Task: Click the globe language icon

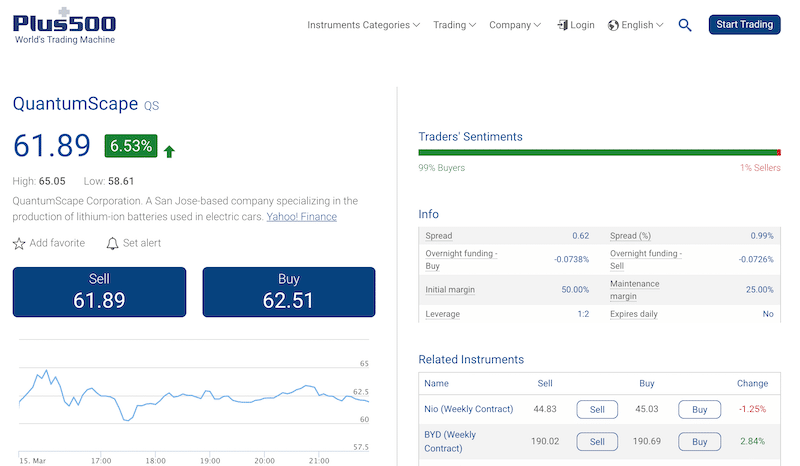Action: (613, 25)
